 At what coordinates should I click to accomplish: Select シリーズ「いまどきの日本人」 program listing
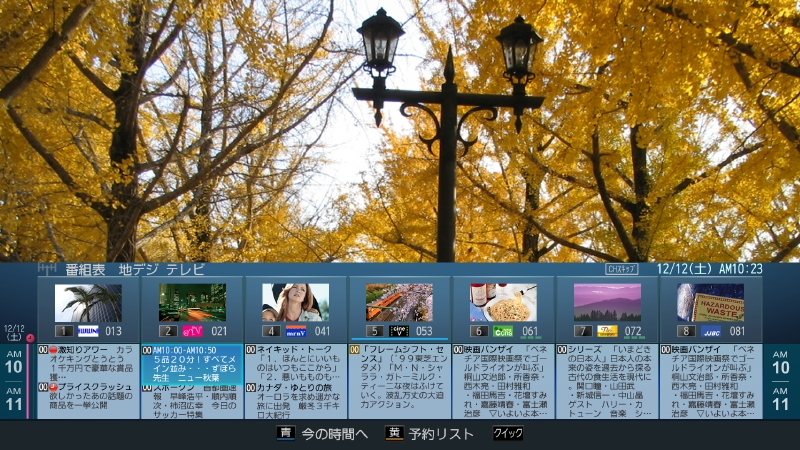pos(607,382)
